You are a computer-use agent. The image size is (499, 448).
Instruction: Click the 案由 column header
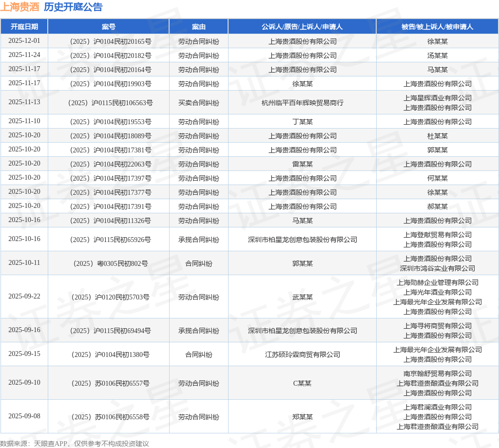tap(199, 27)
